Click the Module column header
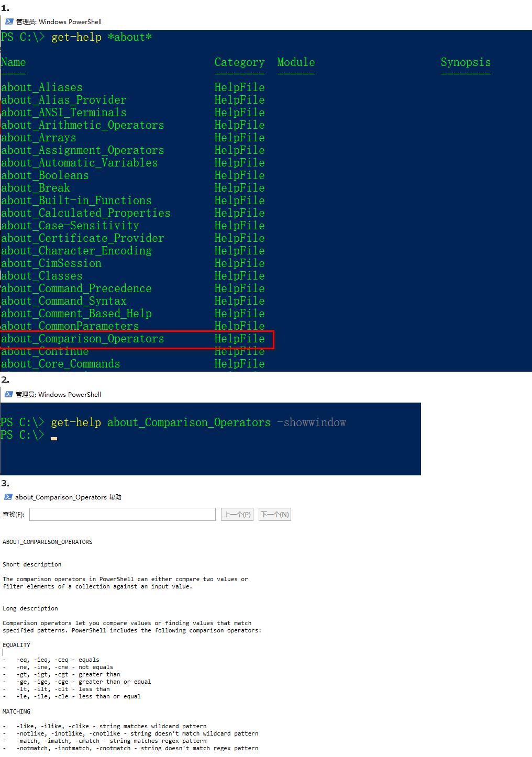 coord(296,62)
